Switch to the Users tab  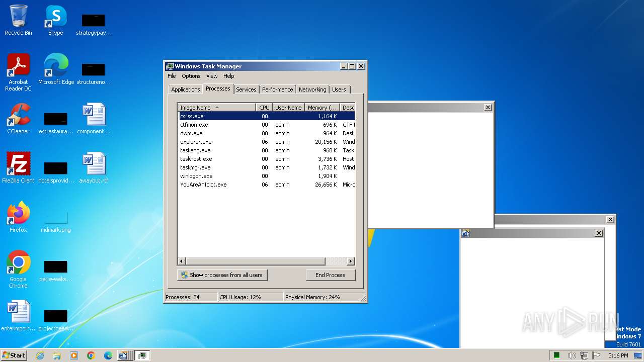[x=339, y=89]
